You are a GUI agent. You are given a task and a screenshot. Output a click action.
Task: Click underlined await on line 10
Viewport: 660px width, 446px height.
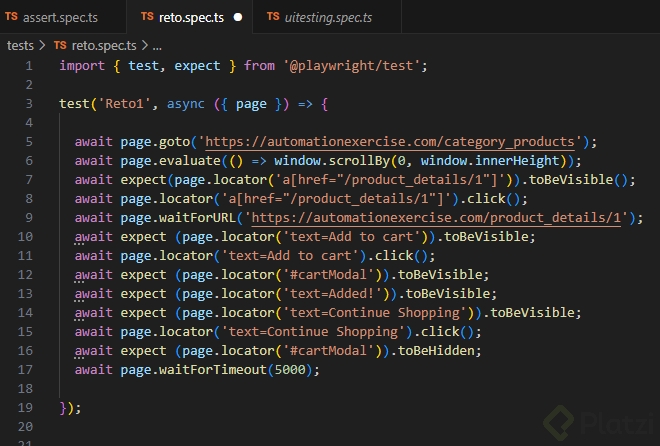click(x=93, y=237)
